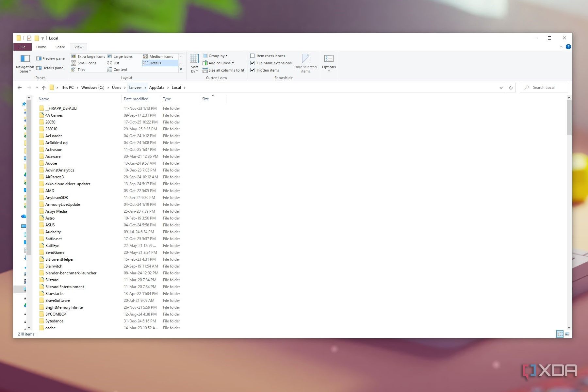The height and width of the screenshot is (392, 588).
Task: Switch to the Home ribbon tab
Action: pyautogui.click(x=41, y=47)
